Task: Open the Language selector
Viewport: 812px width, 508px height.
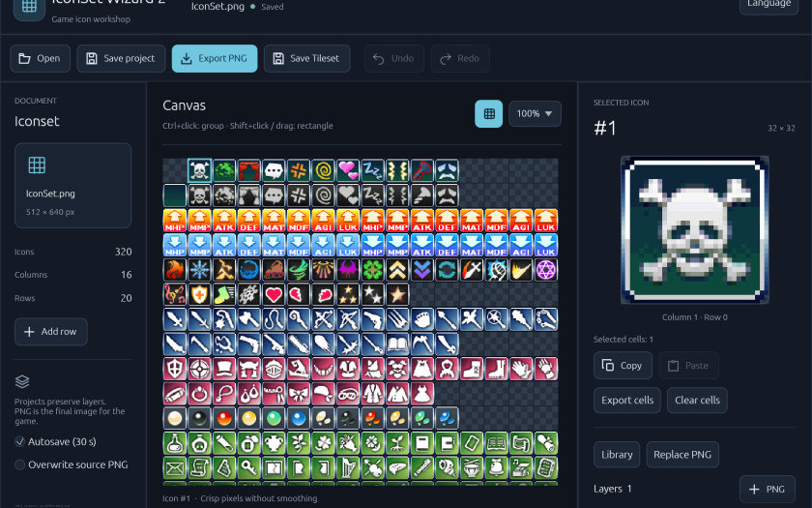Action: pos(768,4)
